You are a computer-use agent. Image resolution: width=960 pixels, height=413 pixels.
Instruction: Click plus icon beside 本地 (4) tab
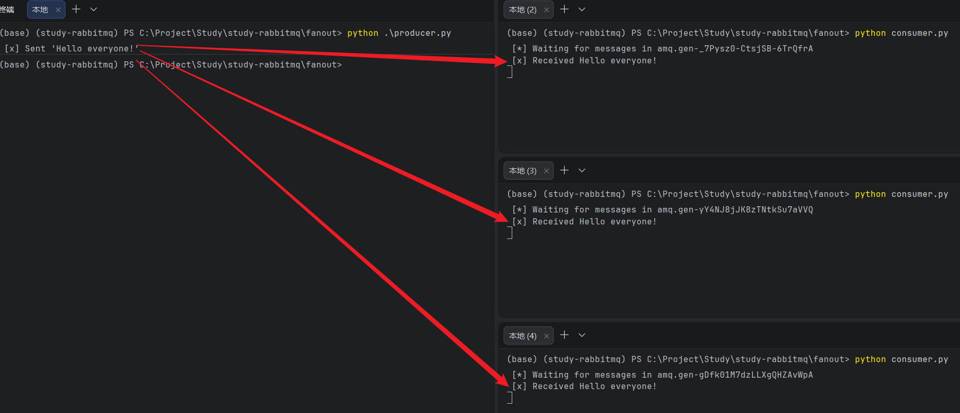565,335
